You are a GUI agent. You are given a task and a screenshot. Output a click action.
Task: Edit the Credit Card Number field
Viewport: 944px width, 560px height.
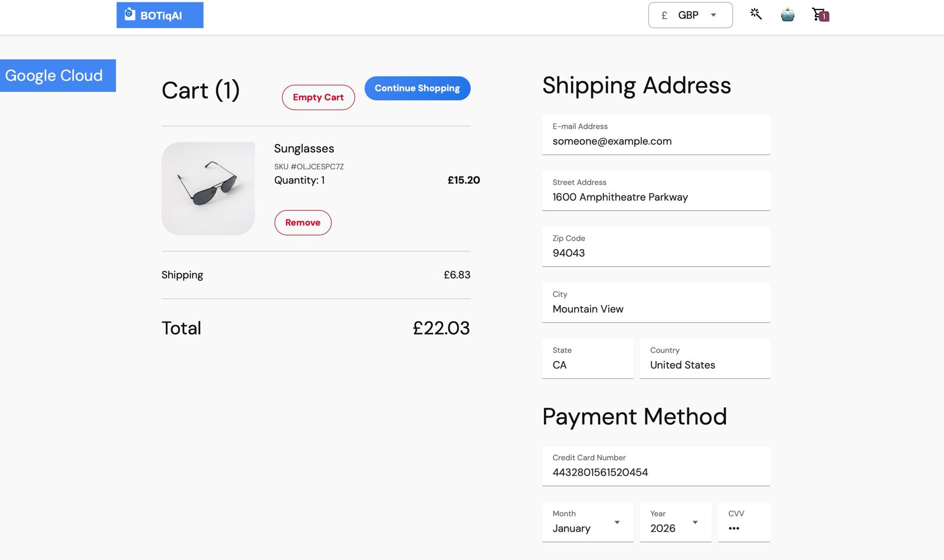tap(655, 472)
